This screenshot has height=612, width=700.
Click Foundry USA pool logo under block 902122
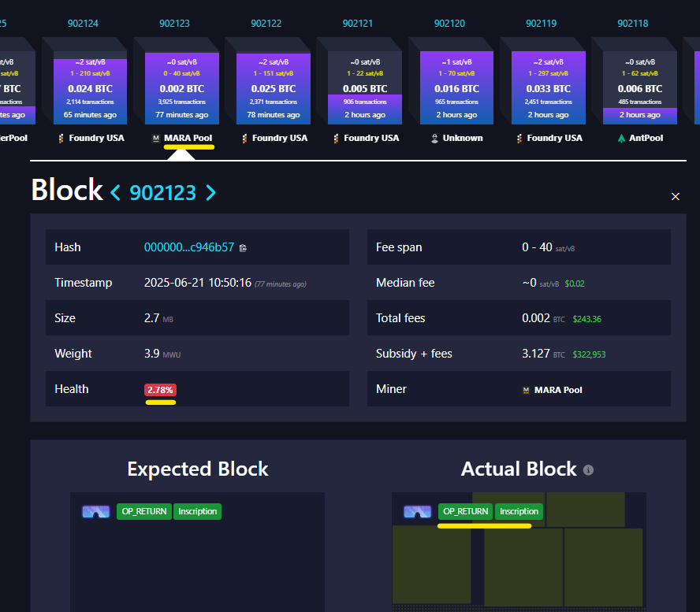click(244, 139)
